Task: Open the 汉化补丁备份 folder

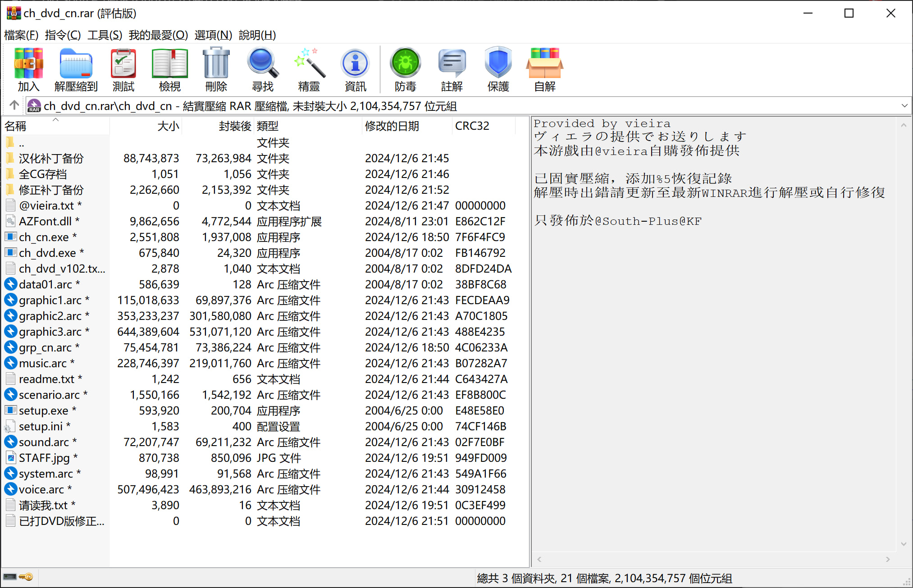Action: coord(51,159)
